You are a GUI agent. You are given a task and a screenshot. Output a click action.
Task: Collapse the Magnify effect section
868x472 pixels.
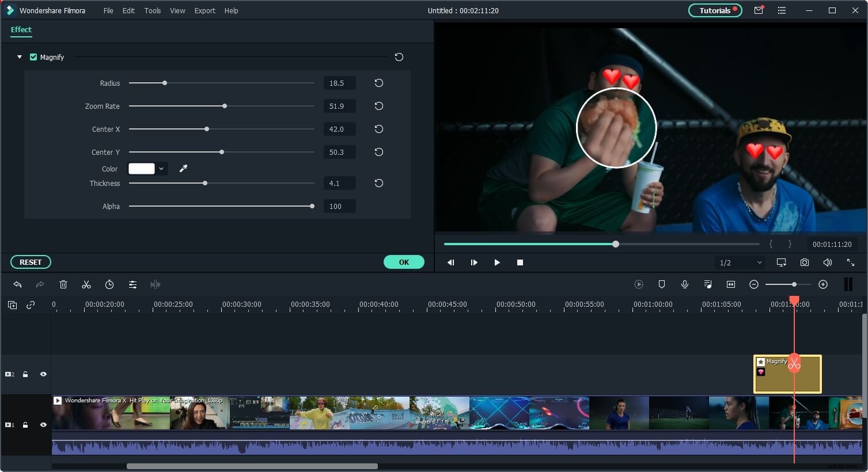[20, 57]
